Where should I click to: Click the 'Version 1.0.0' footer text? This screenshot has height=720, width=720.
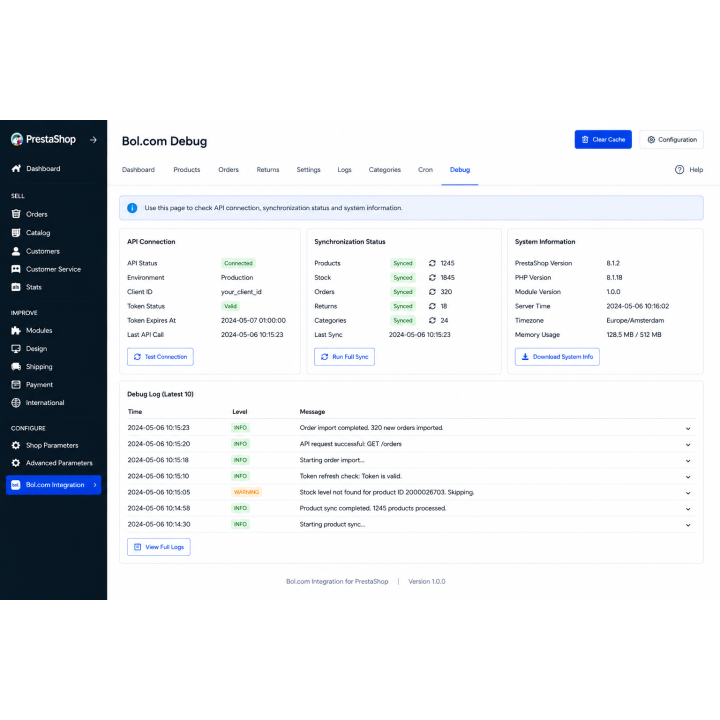(427, 581)
